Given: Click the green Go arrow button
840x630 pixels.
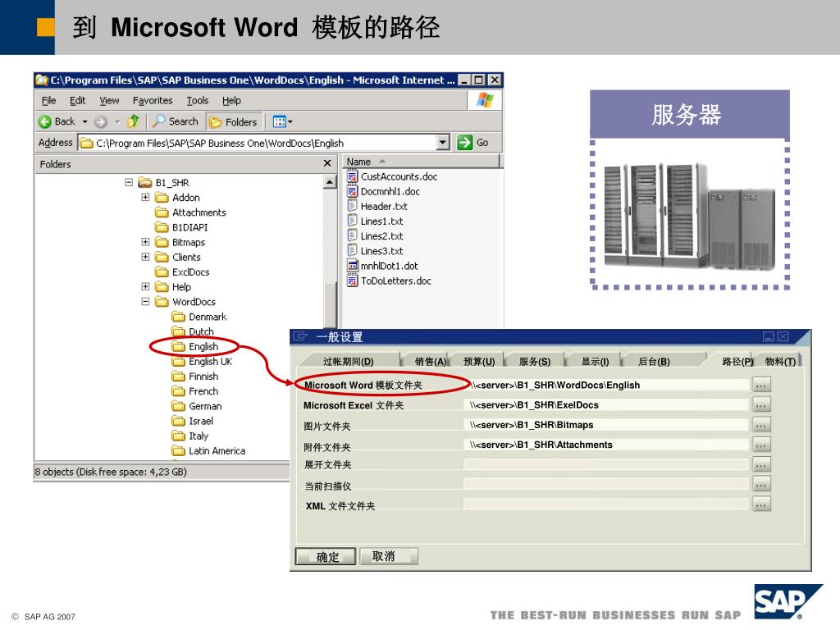Looking at the screenshot, I should tap(464, 143).
